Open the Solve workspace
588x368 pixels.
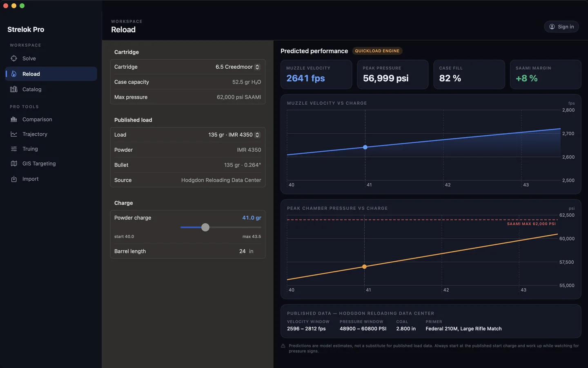click(51, 58)
